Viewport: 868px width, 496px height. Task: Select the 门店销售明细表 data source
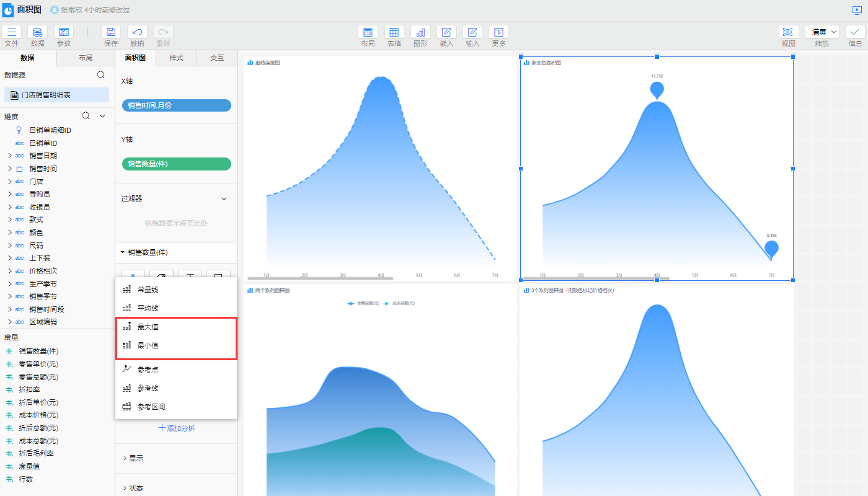tap(46, 95)
